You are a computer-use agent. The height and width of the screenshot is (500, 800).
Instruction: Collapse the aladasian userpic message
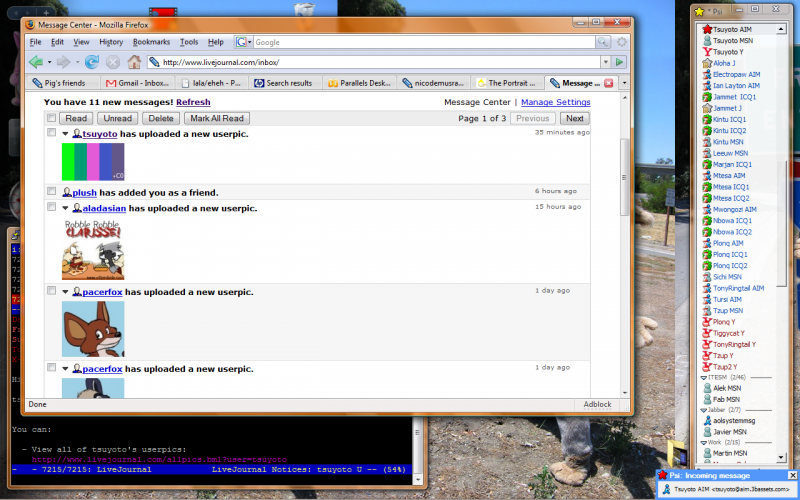pyautogui.click(x=66, y=208)
